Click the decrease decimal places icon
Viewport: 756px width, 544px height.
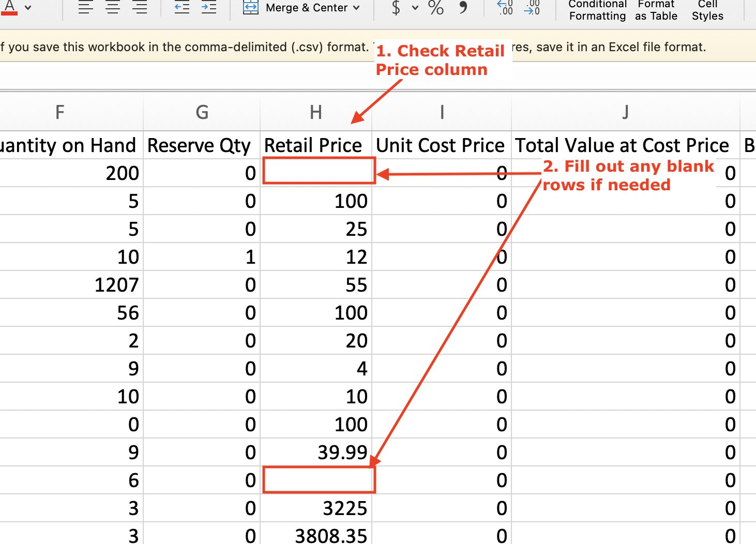point(532,8)
